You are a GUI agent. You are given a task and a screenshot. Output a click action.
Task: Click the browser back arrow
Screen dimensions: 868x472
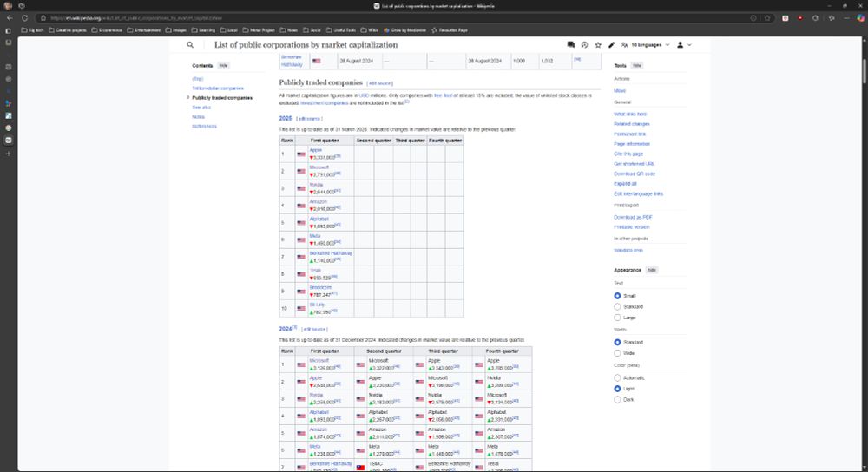10,17
